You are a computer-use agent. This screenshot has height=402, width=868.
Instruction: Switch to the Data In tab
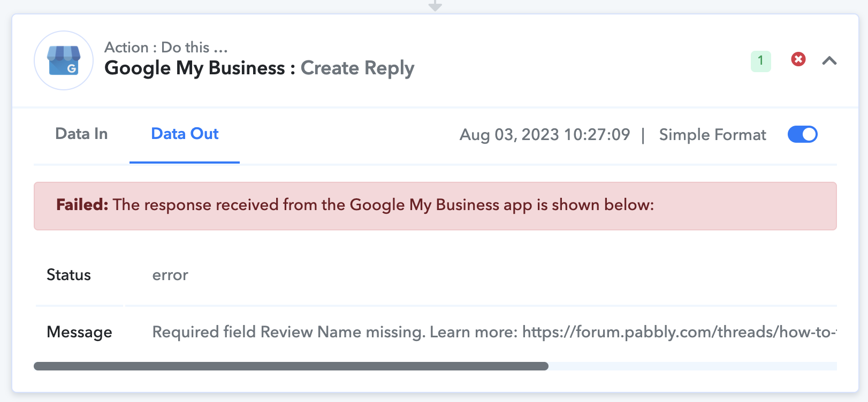81,134
